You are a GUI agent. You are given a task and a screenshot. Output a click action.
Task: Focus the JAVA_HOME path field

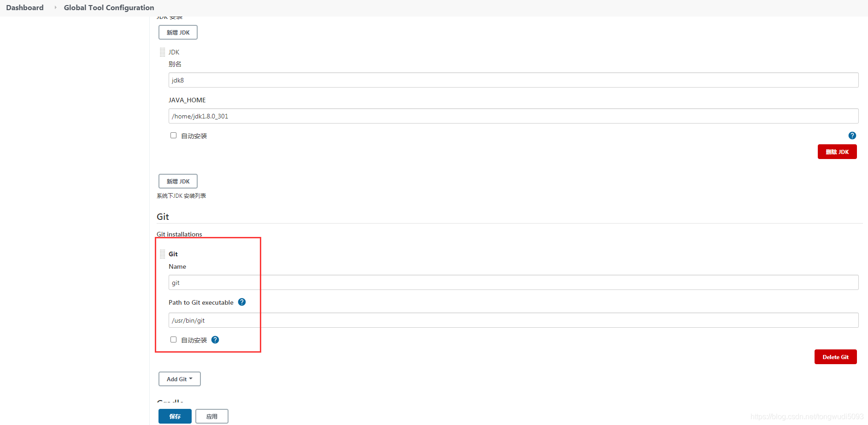(x=513, y=116)
